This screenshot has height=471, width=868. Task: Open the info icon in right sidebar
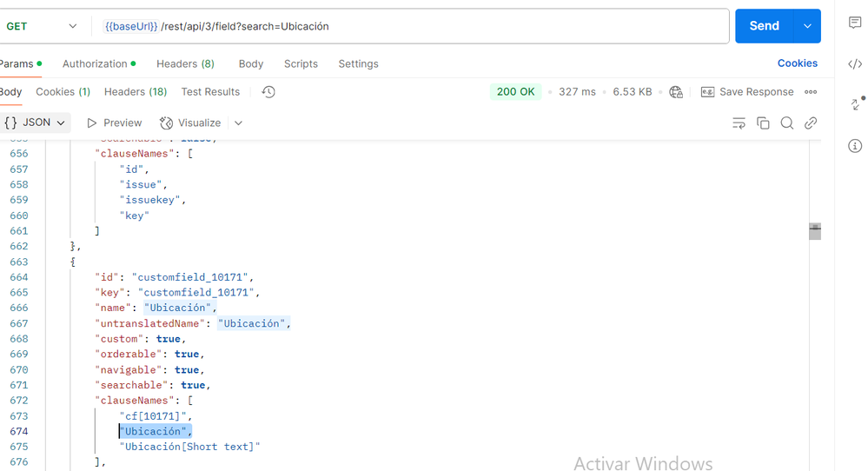tap(855, 146)
